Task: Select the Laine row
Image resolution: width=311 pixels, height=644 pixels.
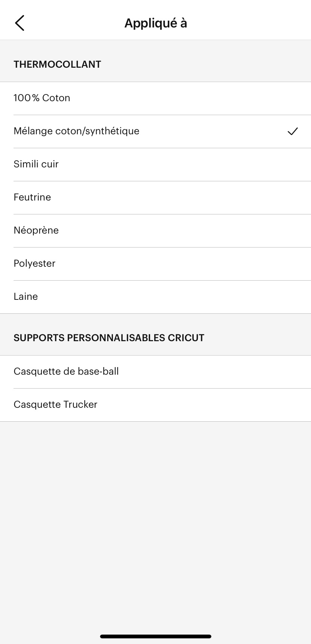Action: (26, 297)
